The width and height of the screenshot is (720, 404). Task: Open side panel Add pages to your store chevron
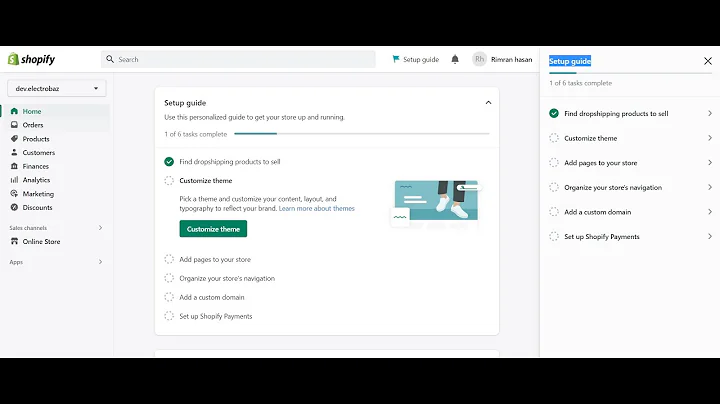coord(709,163)
